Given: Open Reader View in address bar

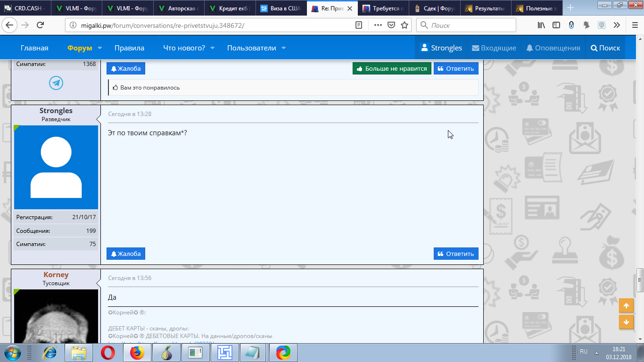Looking at the screenshot, I should [359, 25].
